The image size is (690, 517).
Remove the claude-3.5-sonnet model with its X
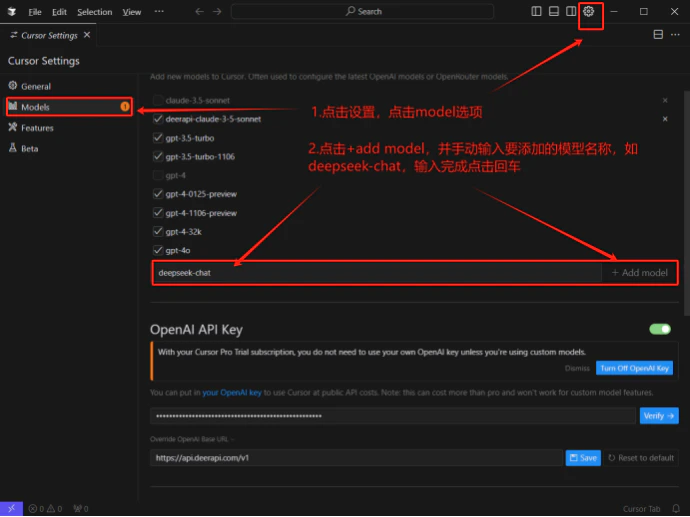[665, 100]
